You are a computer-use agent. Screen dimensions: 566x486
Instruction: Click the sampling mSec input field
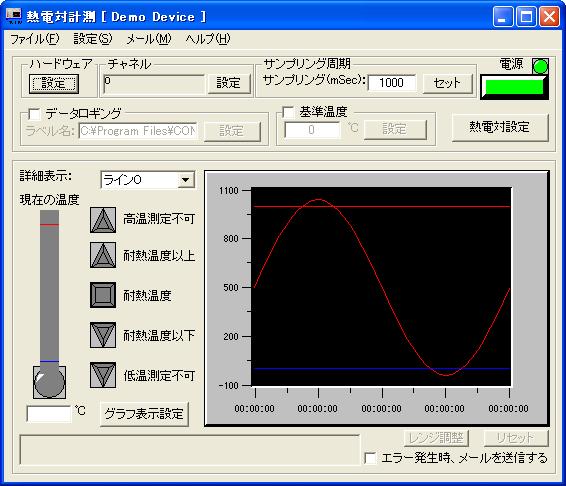[x=392, y=83]
